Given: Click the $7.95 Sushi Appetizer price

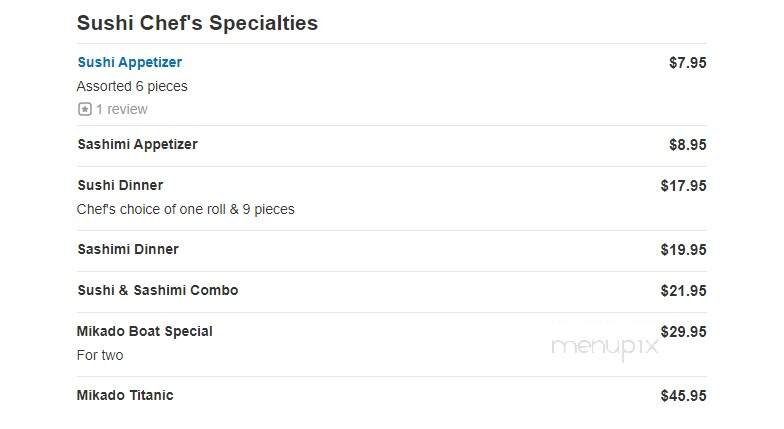Looking at the screenshot, I should pos(687,62).
